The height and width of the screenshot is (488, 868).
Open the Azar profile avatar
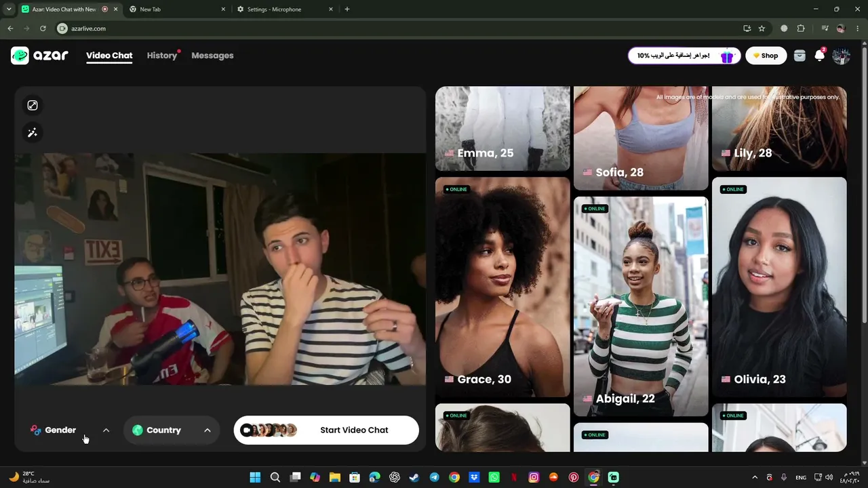841,56
